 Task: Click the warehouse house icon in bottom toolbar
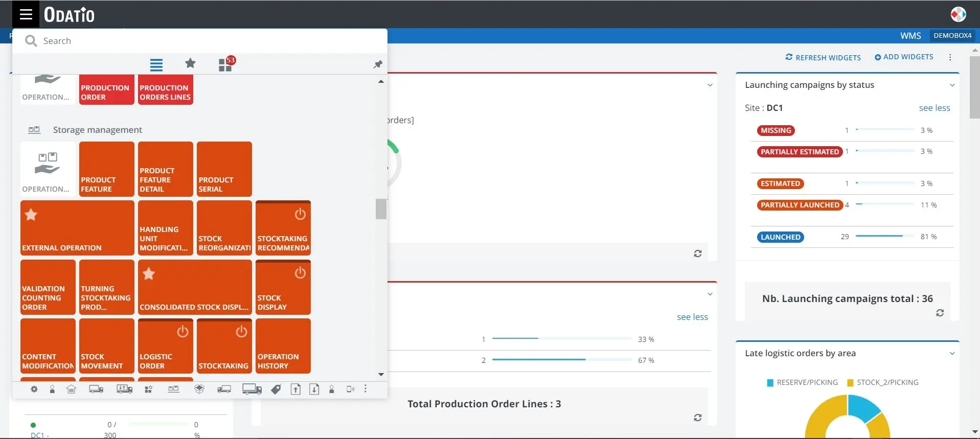coord(71,389)
